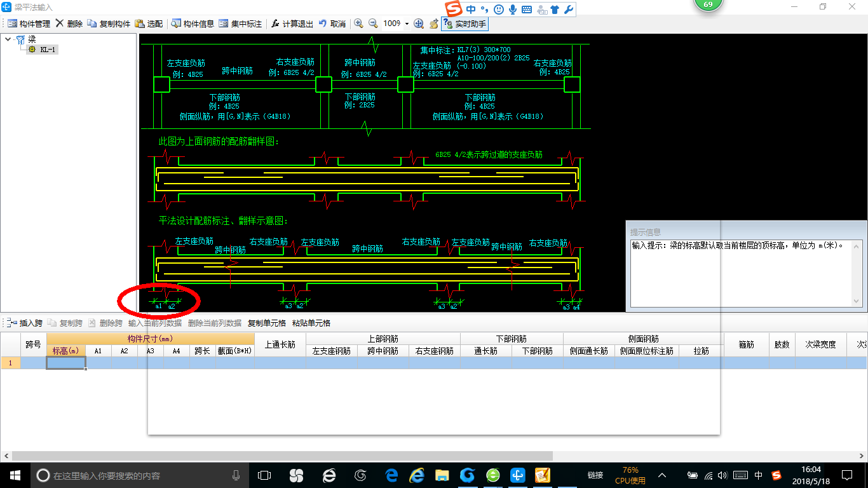Screen dimensions: 868x488
Task: Click 输入当前列数据
Action: [155, 323]
